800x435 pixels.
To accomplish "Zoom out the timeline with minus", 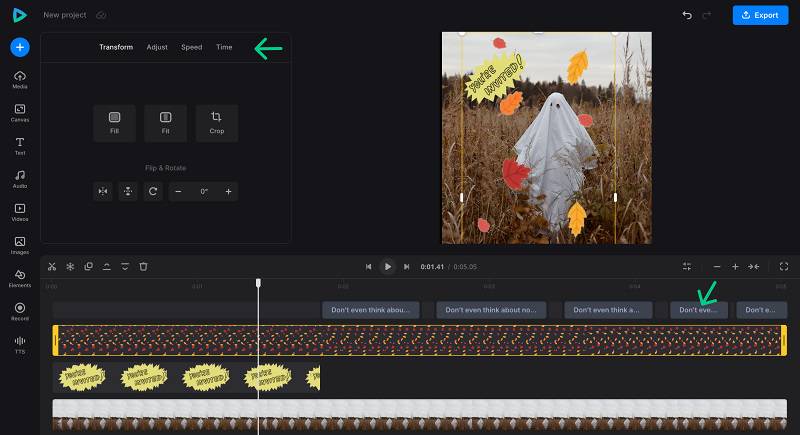I will 716,266.
